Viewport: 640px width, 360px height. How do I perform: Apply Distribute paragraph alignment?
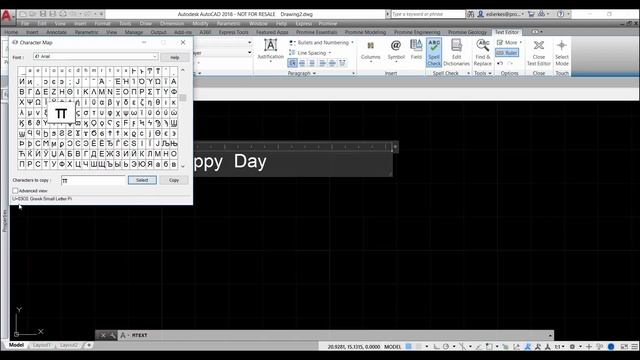point(342,63)
